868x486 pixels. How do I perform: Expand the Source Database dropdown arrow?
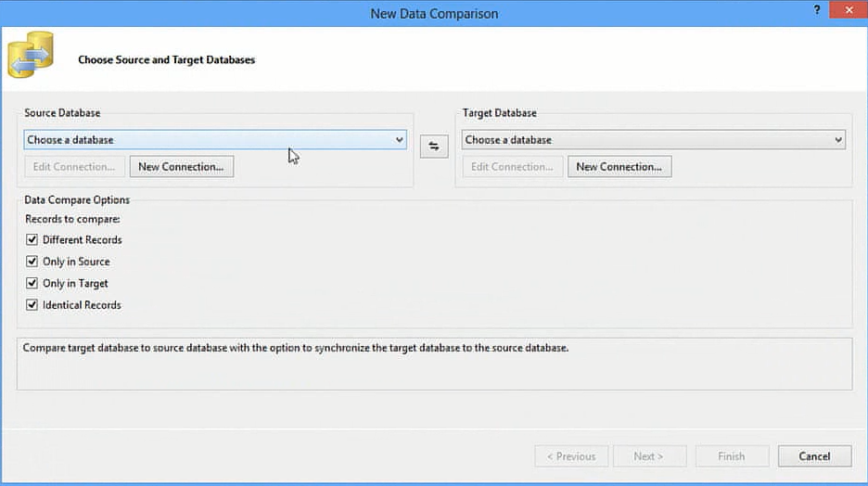click(399, 140)
